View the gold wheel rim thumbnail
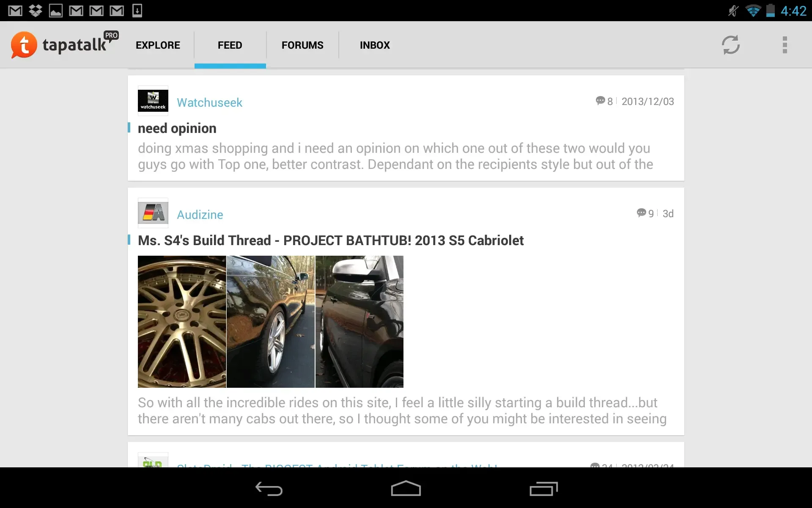This screenshot has width=812, height=508. [x=182, y=322]
